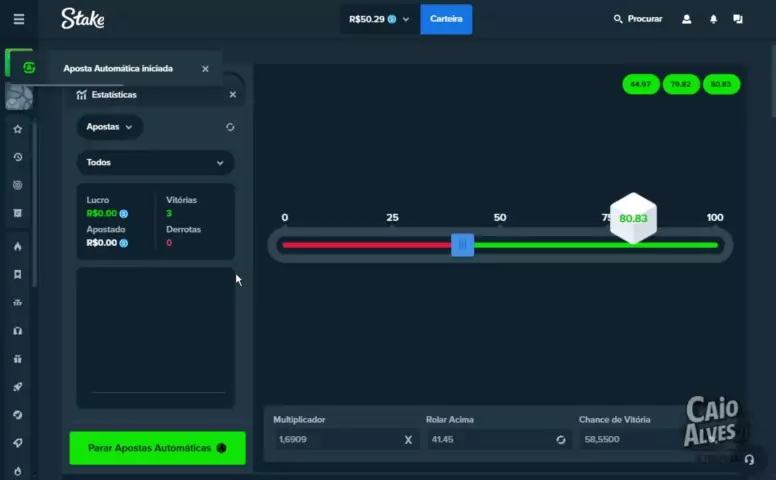Click Parar Apostas Automáticas button
Screen dimensions: 776x480
coord(157,448)
